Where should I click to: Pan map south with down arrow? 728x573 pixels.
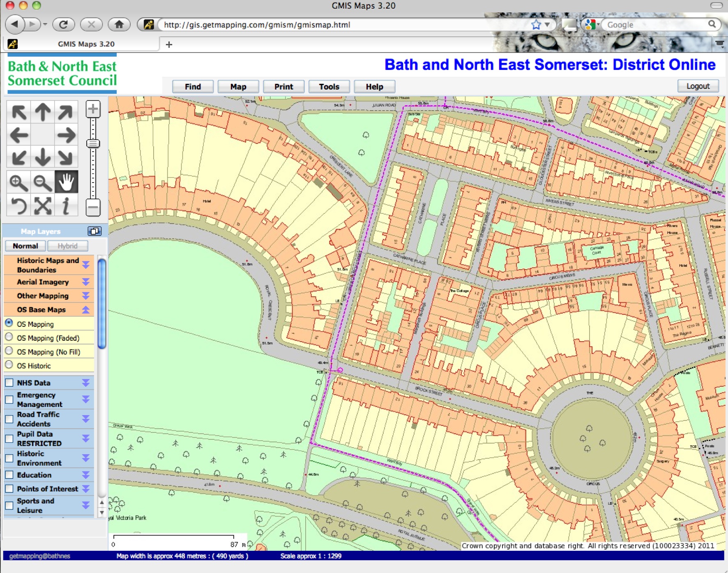[42, 158]
